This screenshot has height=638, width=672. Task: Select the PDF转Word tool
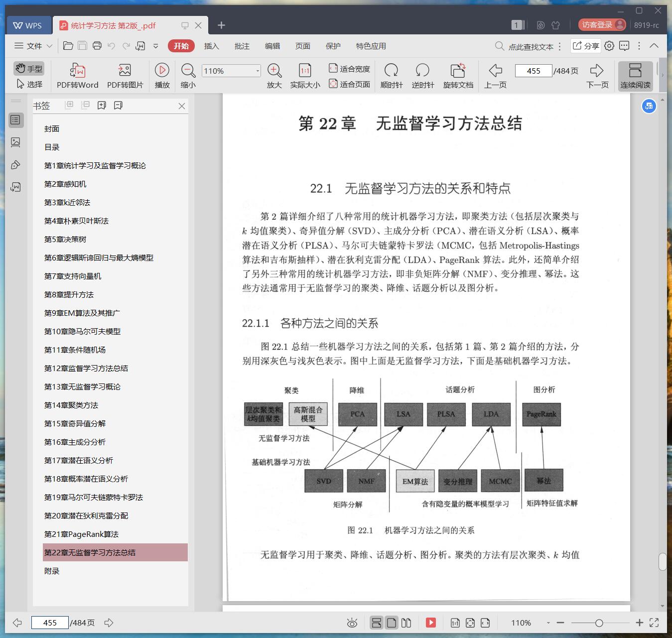[x=78, y=76]
